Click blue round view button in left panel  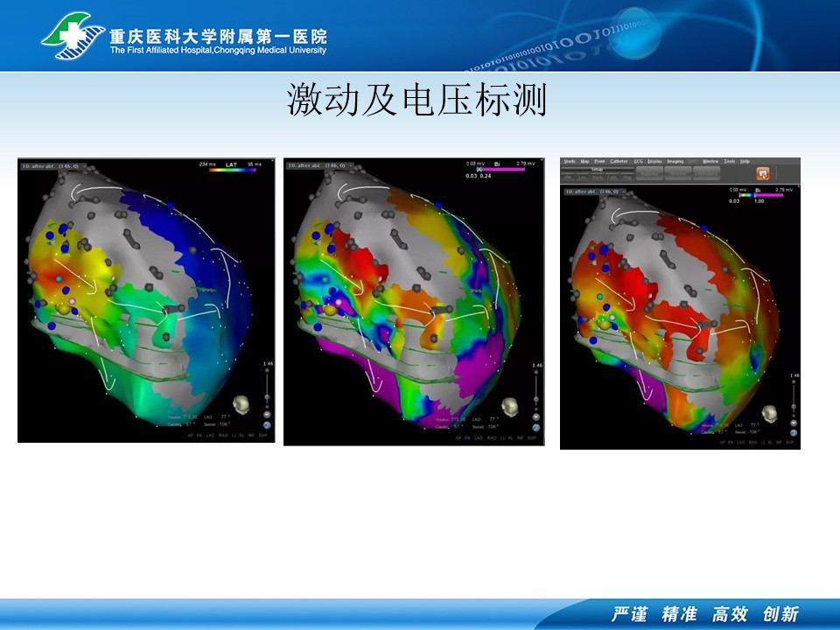tap(267, 425)
